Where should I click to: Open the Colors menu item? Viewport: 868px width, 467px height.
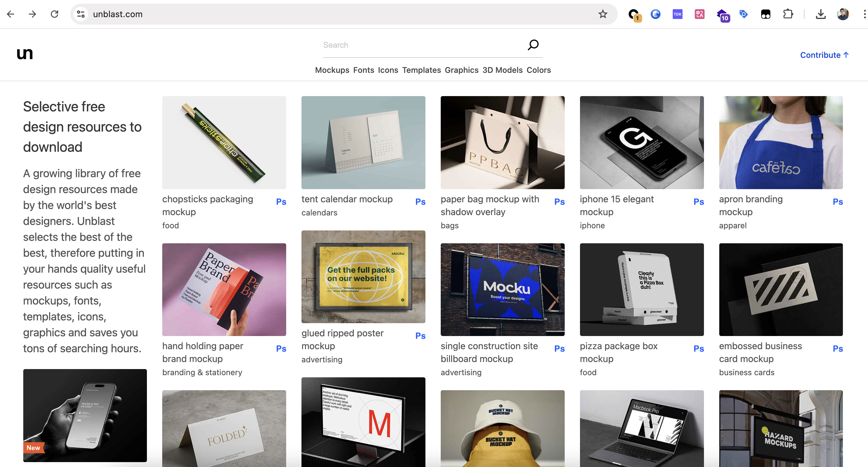[x=538, y=70]
